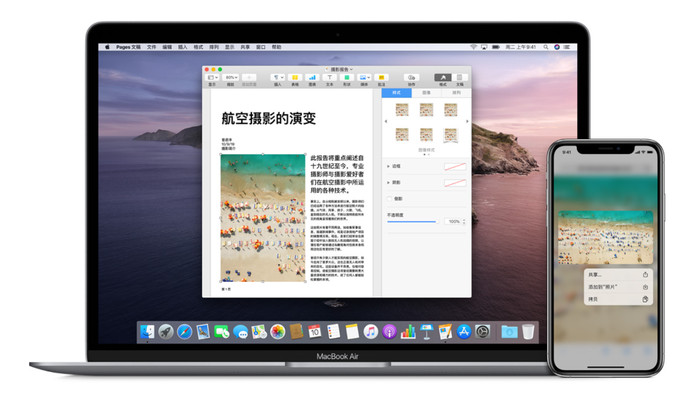Image resolution: width=700 pixels, height=401 pixels.
Task: Open the zoom percentage dropdown in toolbar
Action: (x=231, y=76)
